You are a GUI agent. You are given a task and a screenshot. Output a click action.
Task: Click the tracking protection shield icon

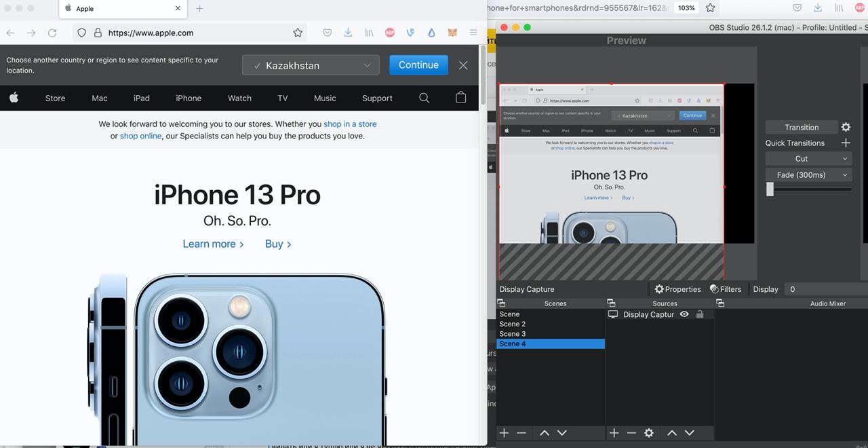pos(82,33)
